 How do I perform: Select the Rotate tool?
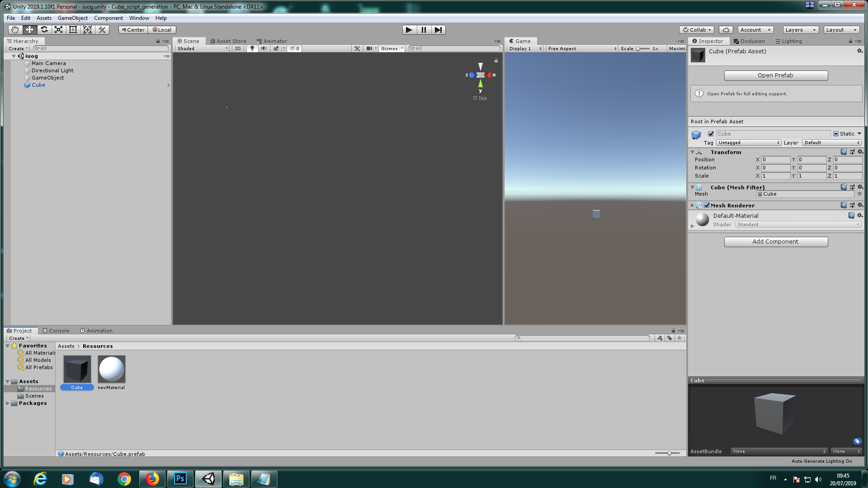click(x=44, y=30)
